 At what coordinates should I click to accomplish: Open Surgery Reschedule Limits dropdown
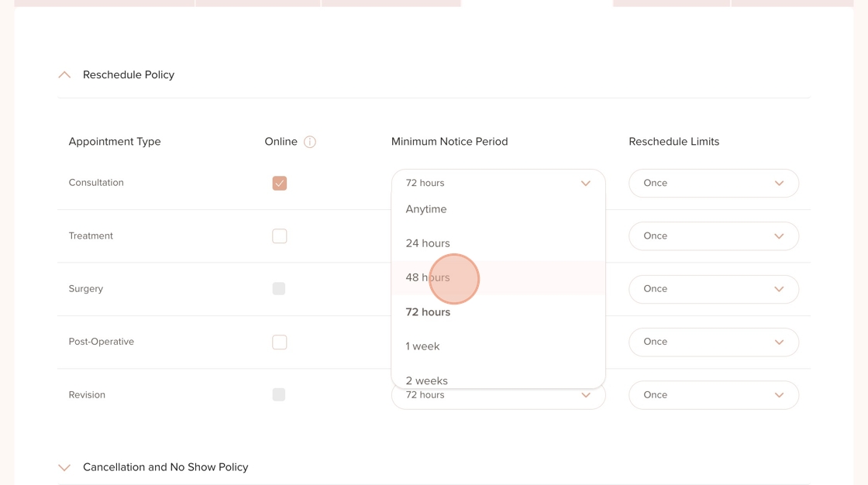tap(713, 289)
